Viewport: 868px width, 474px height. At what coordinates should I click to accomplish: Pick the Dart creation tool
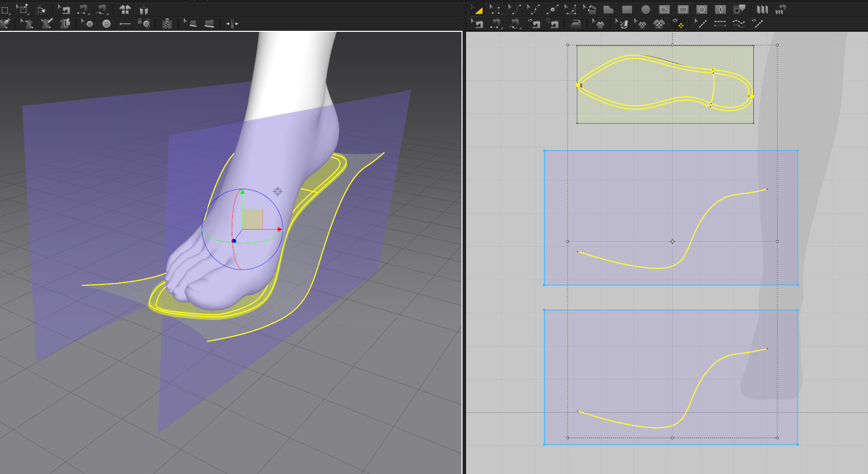[721, 10]
